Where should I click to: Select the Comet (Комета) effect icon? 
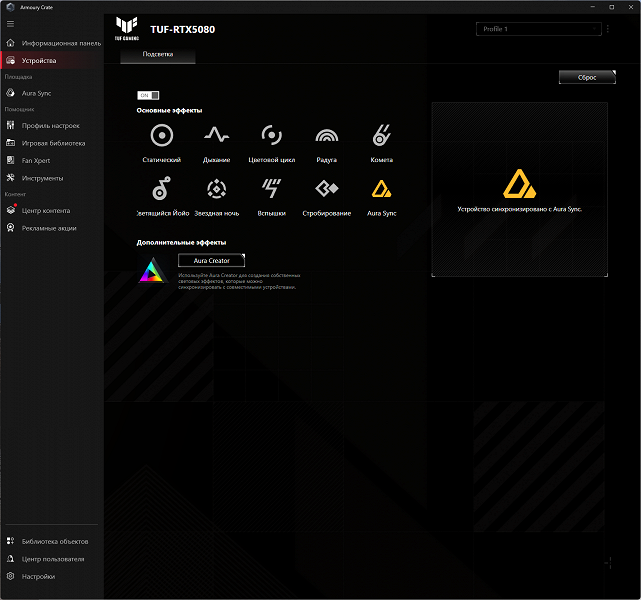pyautogui.click(x=381, y=135)
